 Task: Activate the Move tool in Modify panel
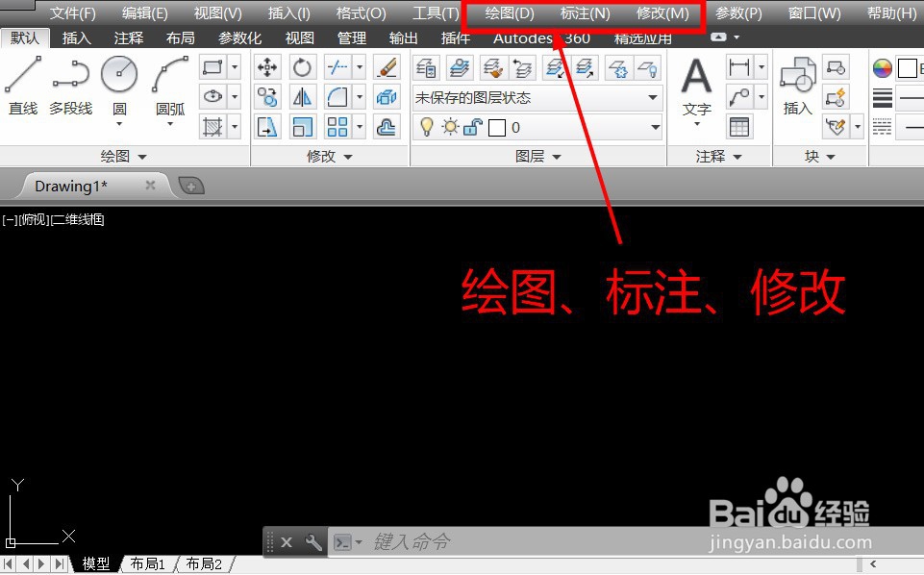(x=267, y=67)
